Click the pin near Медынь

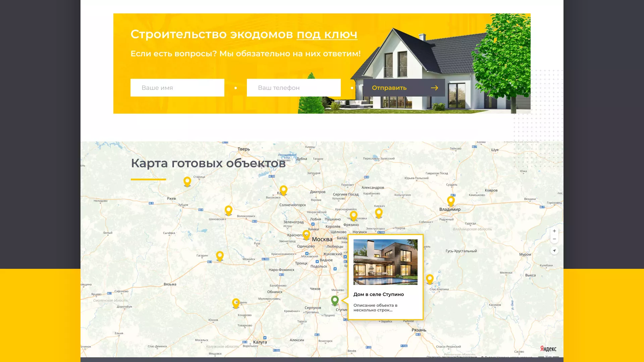[x=236, y=302]
